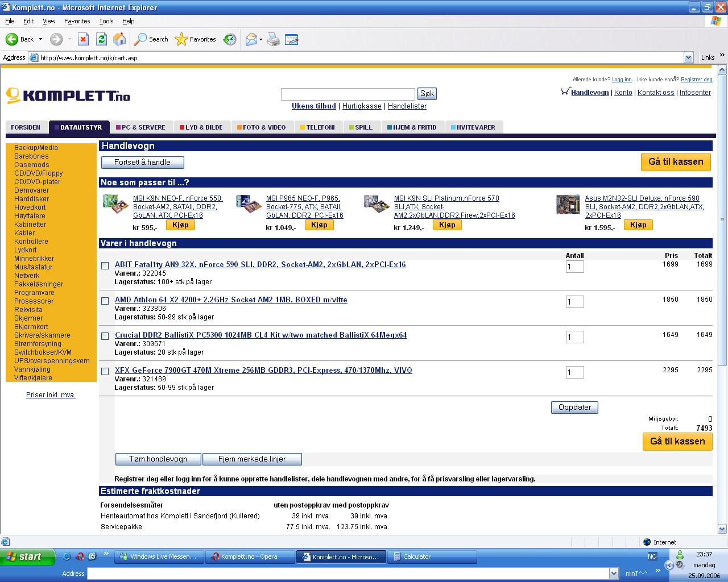Go back with the Back arrow icon
The image size is (728, 582).
(x=11, y=39)
